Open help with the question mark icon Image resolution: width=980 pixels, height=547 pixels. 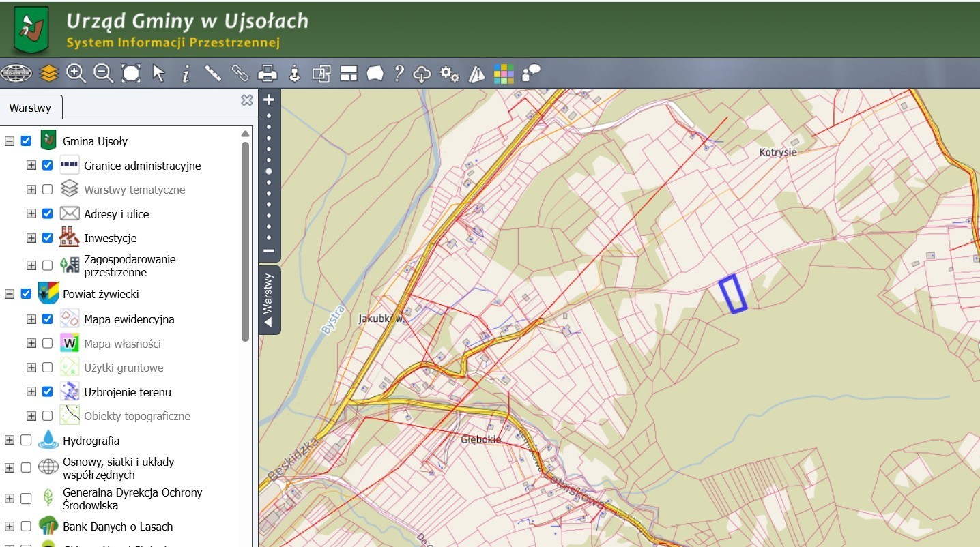pos(399,73)
